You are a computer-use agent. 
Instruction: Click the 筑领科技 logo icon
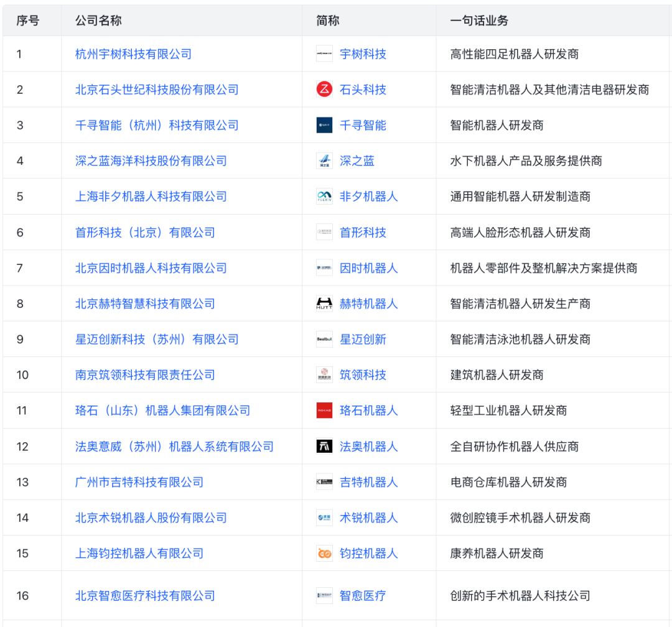324,374
